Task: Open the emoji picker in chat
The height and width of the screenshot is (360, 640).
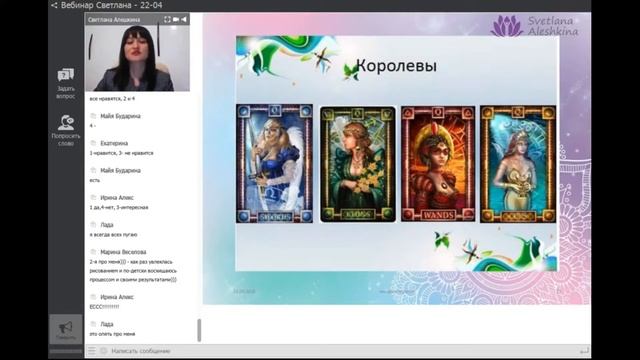Action: coord(103,351)
